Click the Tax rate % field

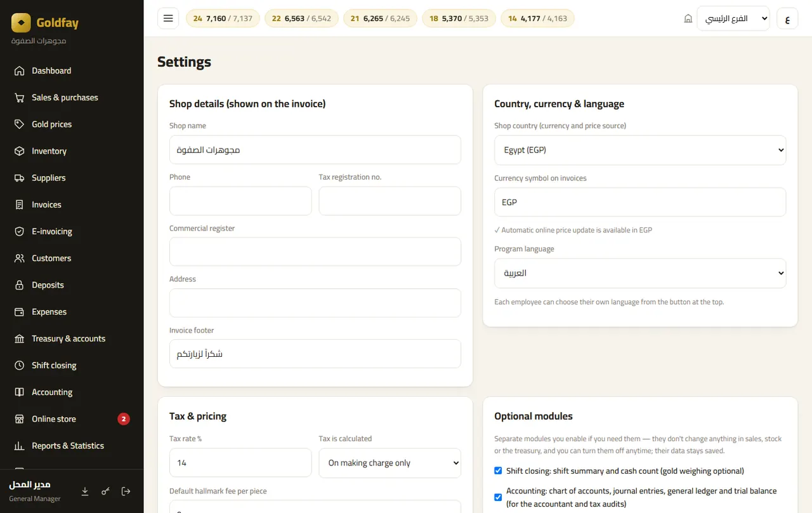pyautogui.click(x=240, y=463)
